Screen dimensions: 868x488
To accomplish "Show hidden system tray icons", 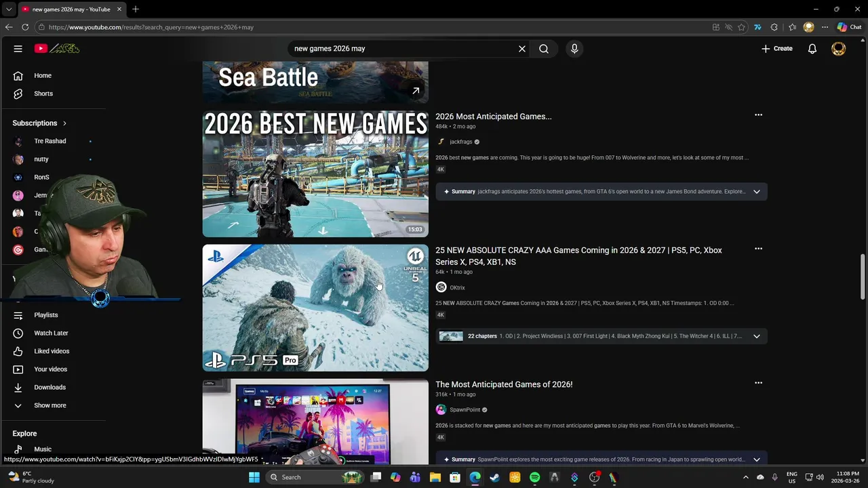I will 746,477.
